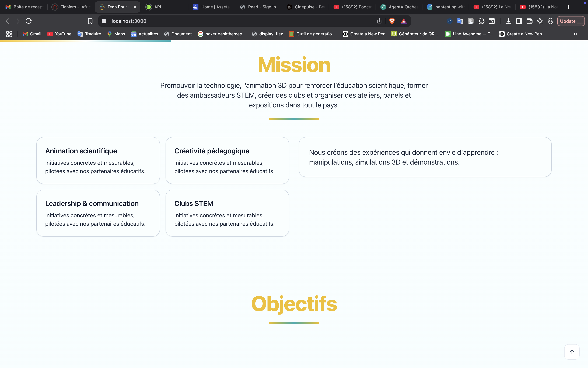Open the Gmail bookmark
The image size is (588, 368).
(x=32, y=34)
